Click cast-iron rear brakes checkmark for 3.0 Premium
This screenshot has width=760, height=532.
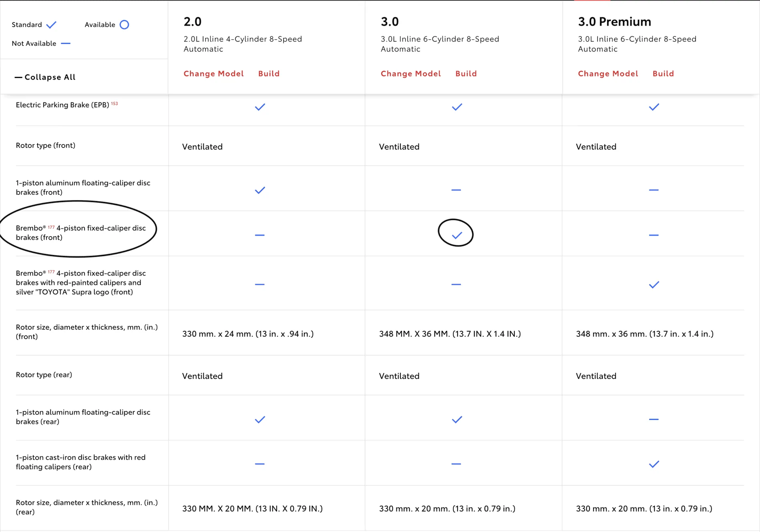pos(654,464)
